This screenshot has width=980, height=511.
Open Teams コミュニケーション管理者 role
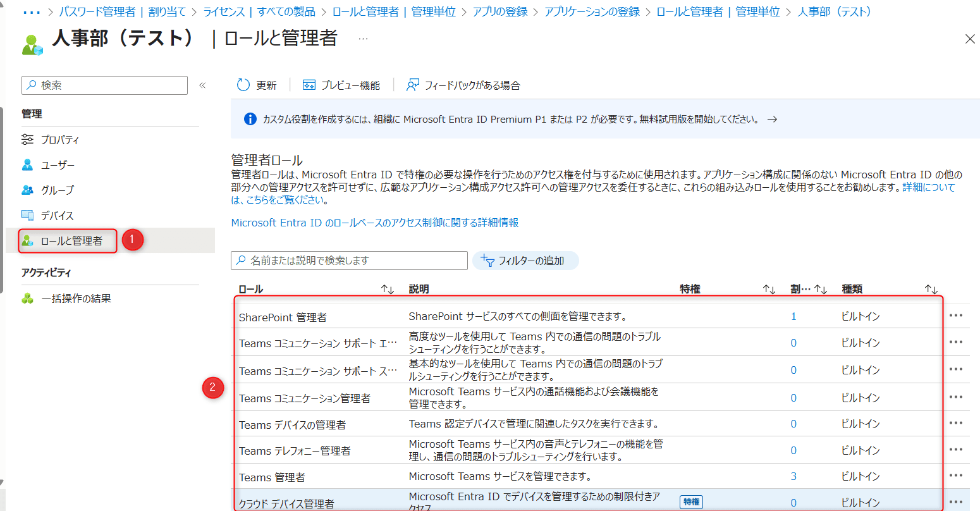[x=305, y=398]
